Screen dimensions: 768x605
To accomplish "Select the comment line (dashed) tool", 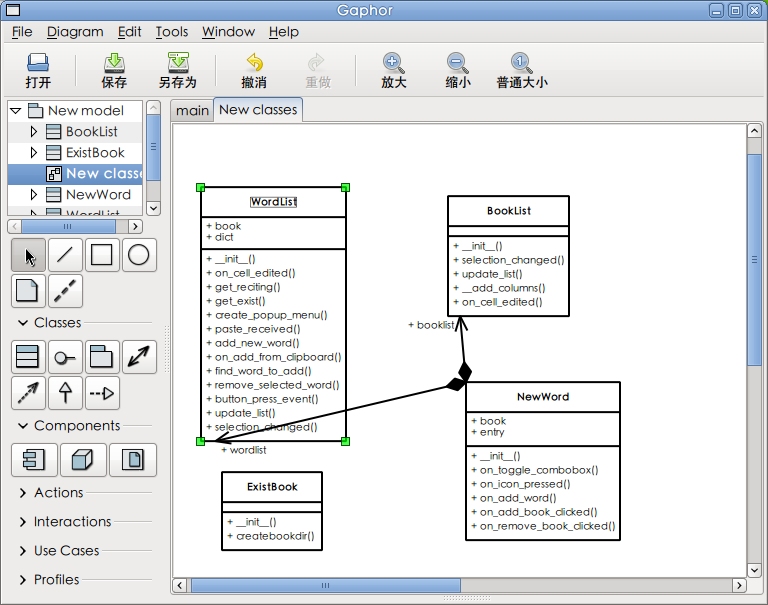I will click(65, 290).
